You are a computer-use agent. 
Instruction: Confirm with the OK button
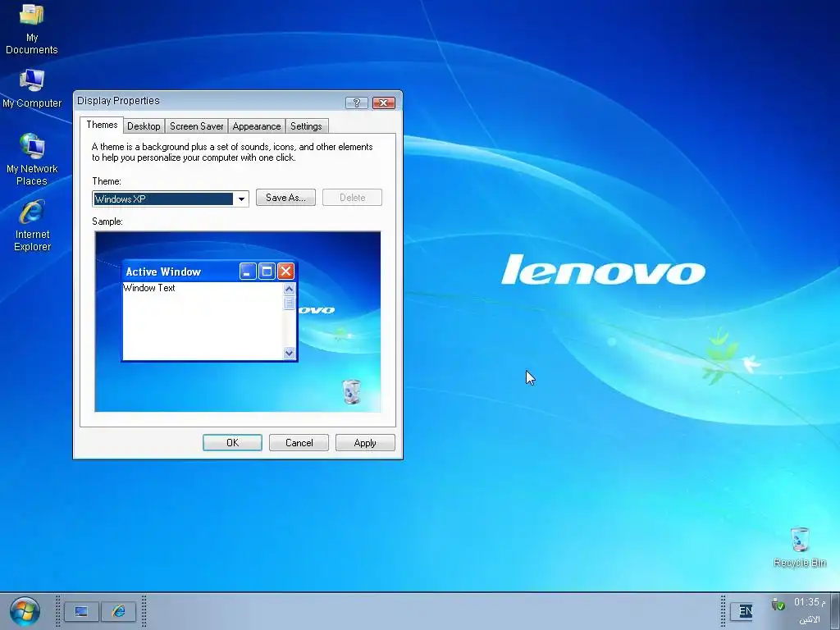point(232,442)
